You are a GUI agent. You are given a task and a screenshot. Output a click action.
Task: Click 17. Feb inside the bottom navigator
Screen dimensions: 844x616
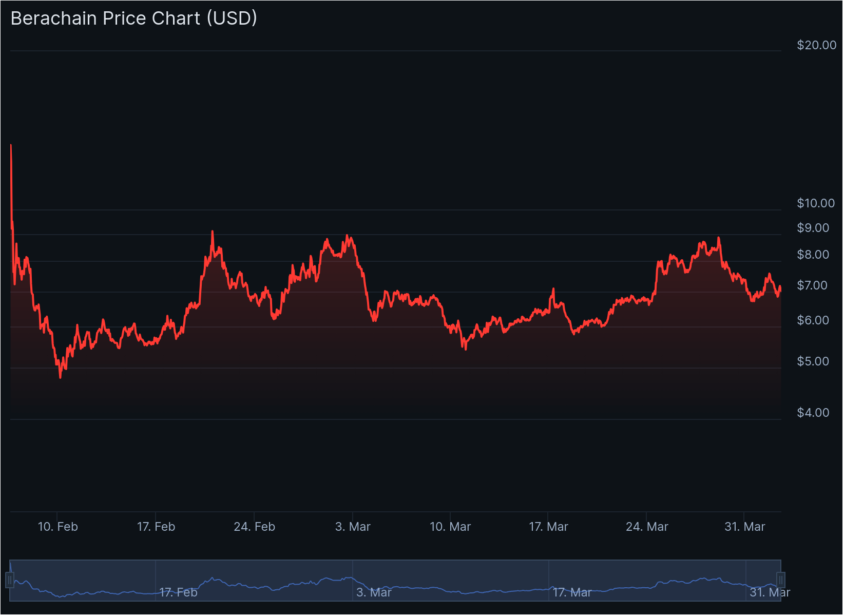178,592
